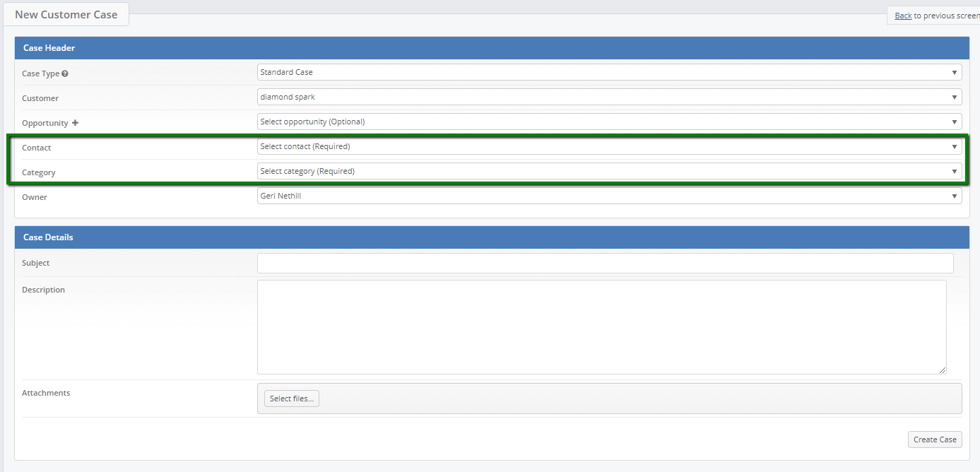Click the Case Details section title
This screenshot has width=980, height=472.
48,237
